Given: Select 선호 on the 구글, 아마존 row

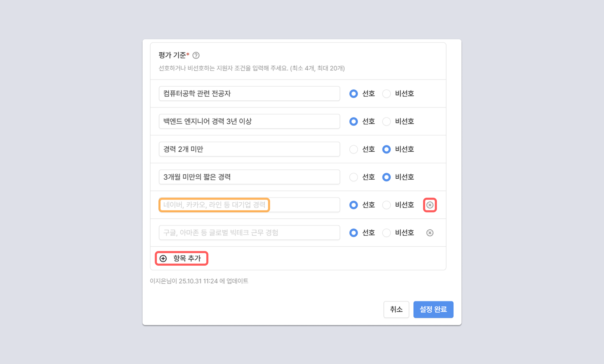Looking at the screenshot, I should 354,233.
